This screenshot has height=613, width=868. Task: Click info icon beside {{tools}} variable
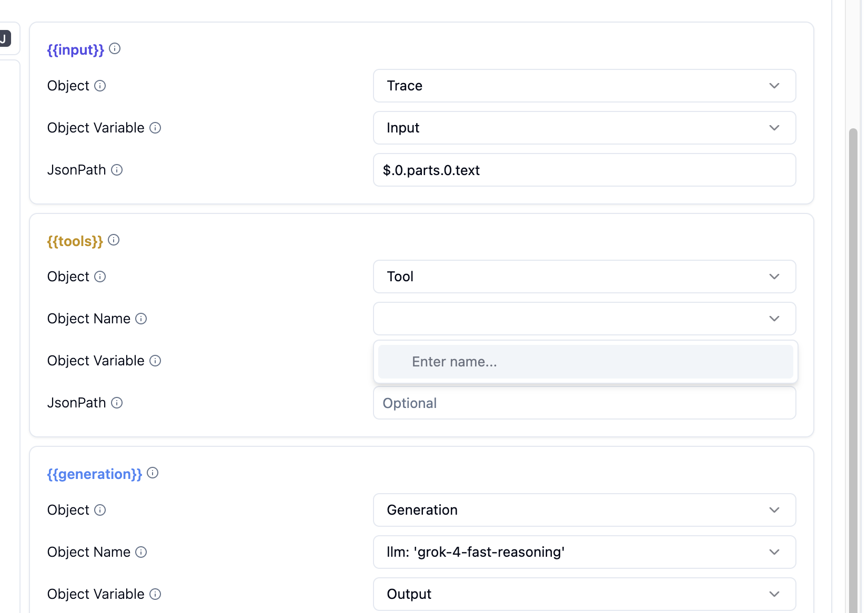pyautogui.click(x=114, y=240)
